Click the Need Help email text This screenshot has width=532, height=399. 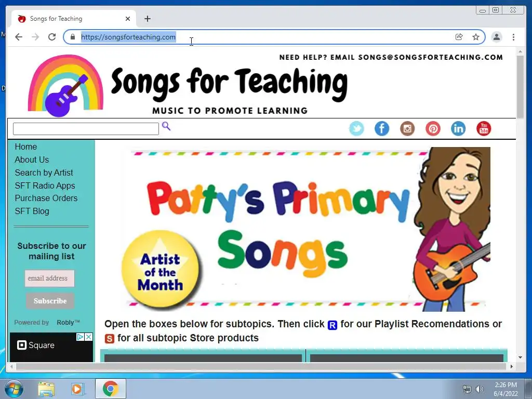coord(391,57)
